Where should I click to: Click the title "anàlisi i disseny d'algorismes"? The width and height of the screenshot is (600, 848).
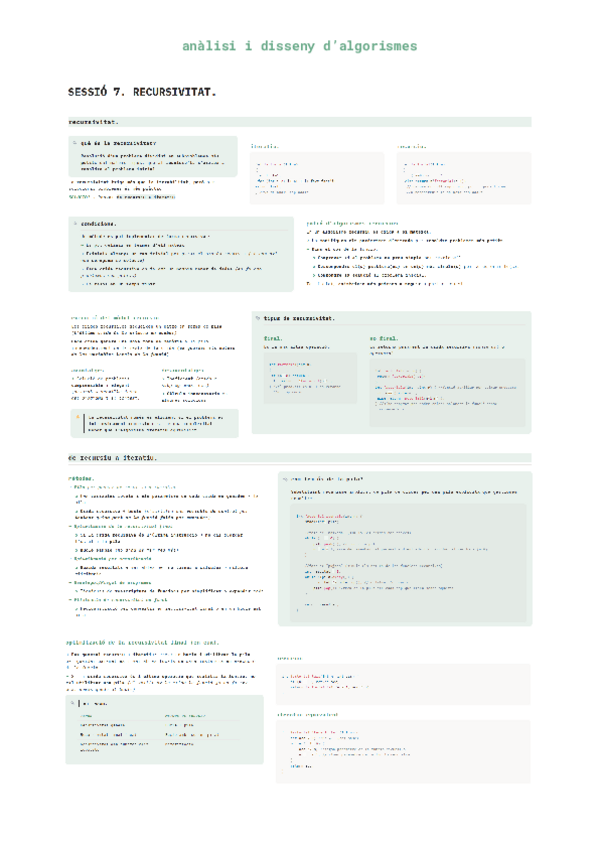[x=300, y=46]
